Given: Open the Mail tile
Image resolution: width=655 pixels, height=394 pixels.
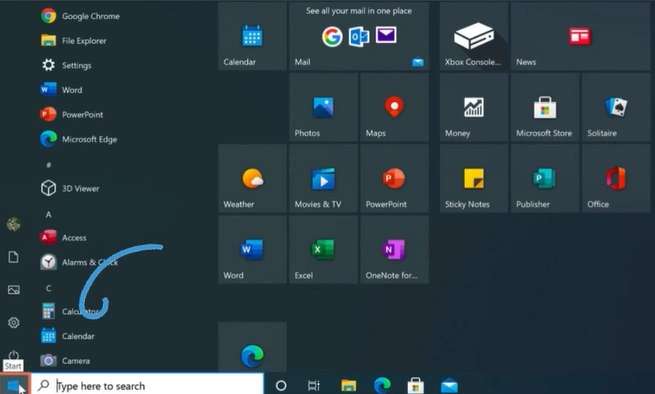Looking at the screenshot, I should click(x=359, y=36).
